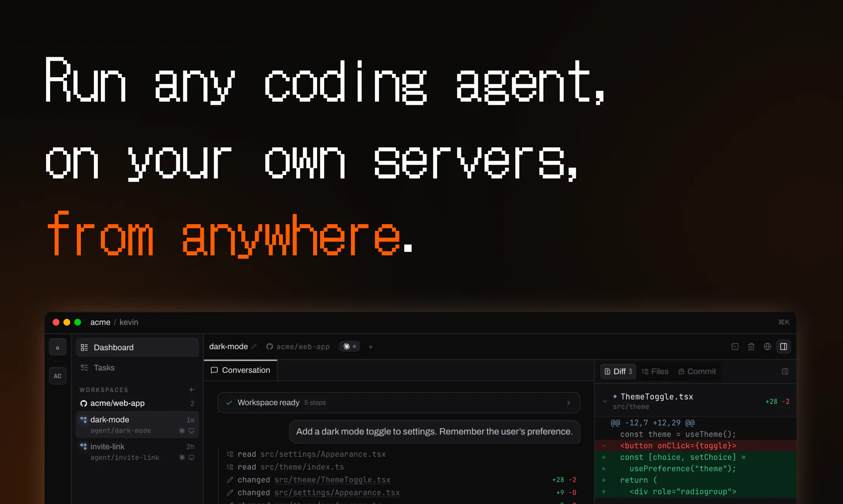
Task: Expand the Workspace ready steps
Action: [x=399, y=403]
